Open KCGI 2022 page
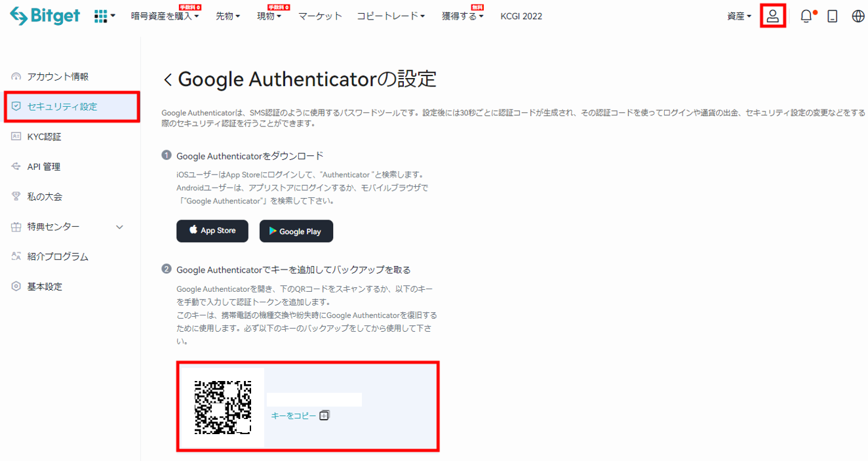 coord(521,16)
